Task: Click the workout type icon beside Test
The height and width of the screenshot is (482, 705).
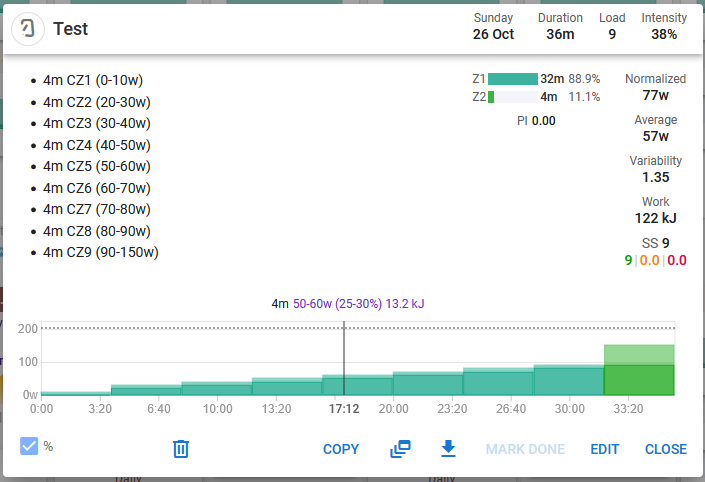Action: click(x=28, y=29)
